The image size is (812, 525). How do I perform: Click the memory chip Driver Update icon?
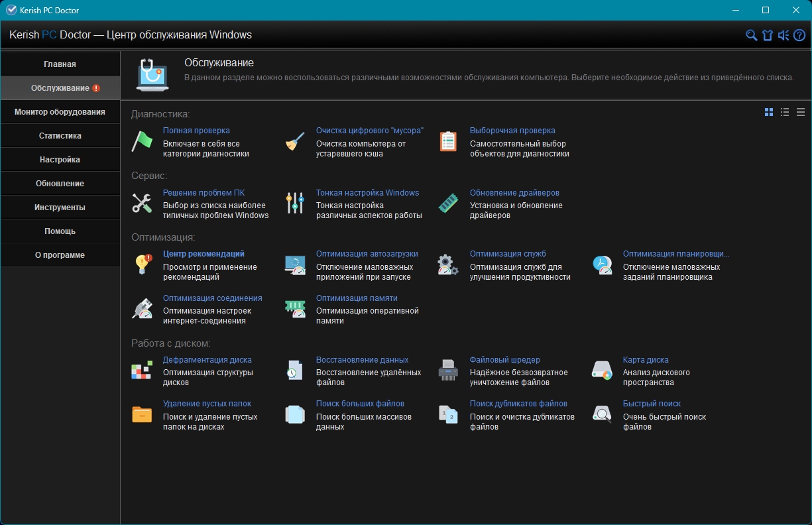449,203
